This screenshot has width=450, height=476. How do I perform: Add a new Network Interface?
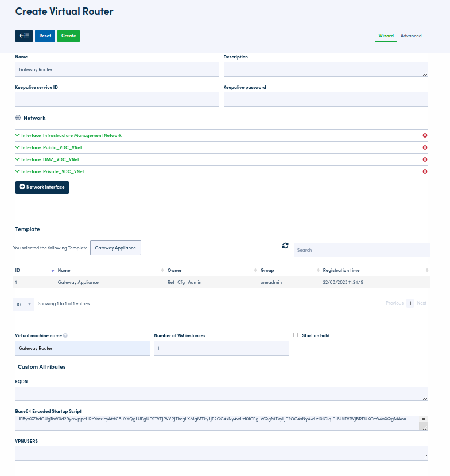click(42, 187)
